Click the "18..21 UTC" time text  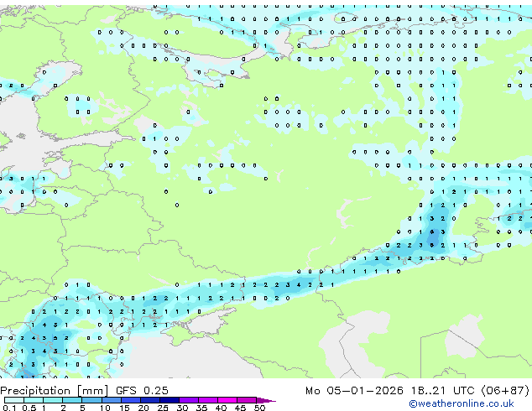(x=442, y=391)
